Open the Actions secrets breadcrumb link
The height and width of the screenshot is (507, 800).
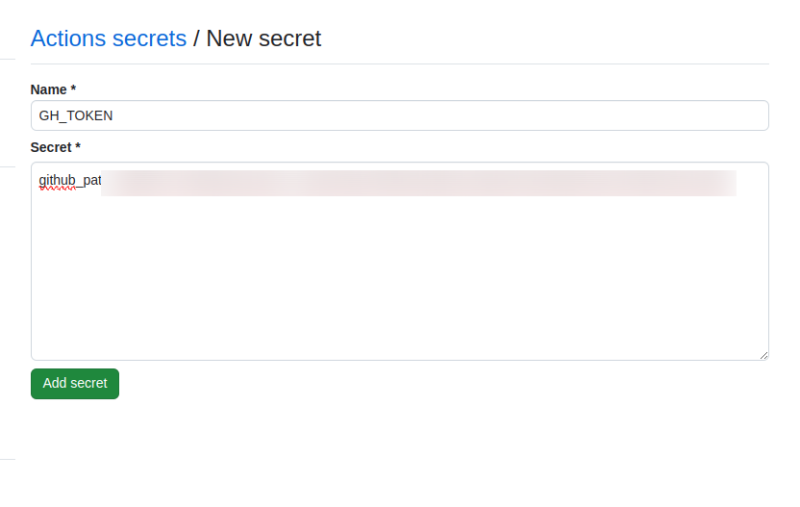click(x=108, y=39)
